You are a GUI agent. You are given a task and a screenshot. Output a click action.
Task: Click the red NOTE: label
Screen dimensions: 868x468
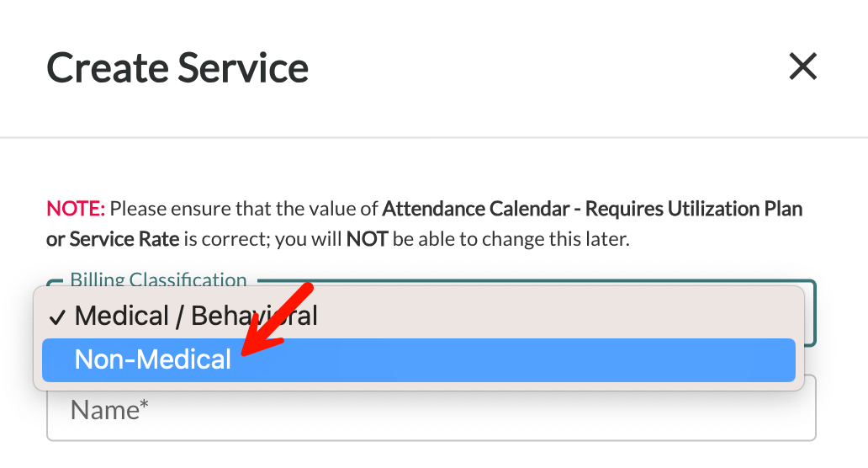76,209
